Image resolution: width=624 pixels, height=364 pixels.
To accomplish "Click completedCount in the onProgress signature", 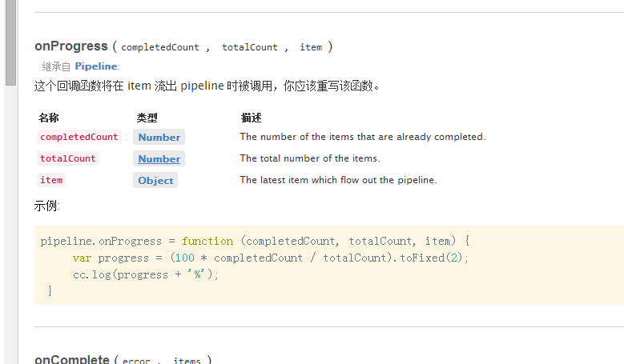I will click(x=160, y=47).
